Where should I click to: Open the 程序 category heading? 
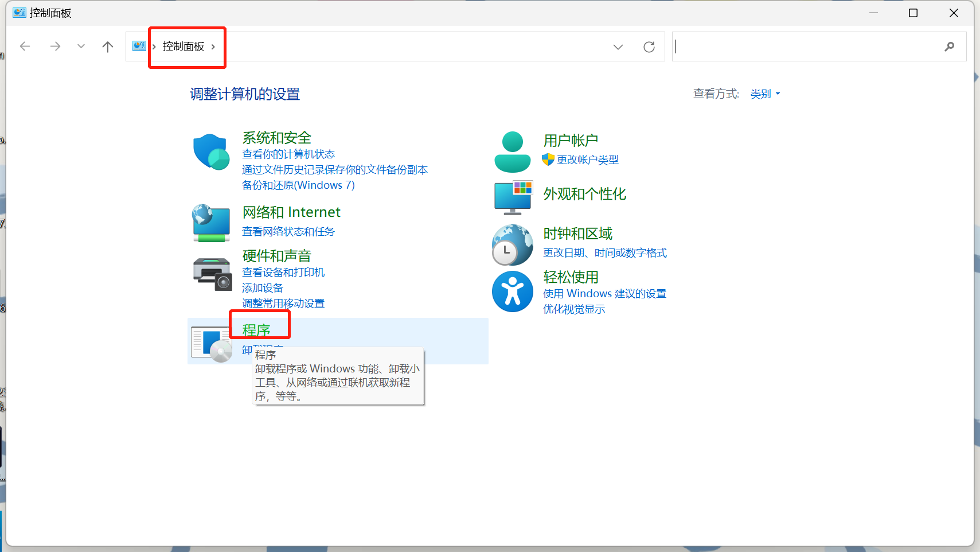256,330
